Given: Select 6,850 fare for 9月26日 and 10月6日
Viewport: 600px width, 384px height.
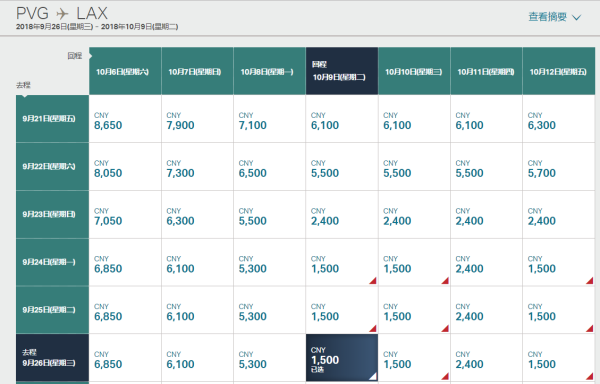Looking at the screenshot, I should point(125,358).
